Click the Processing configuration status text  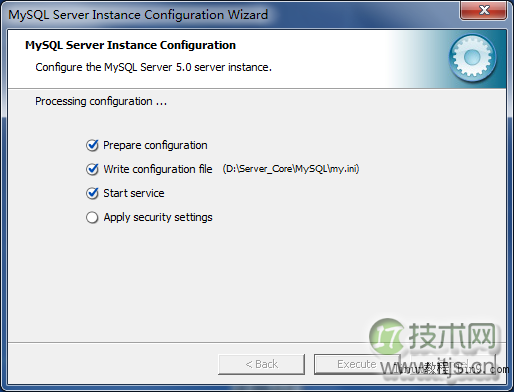(101, 101)
